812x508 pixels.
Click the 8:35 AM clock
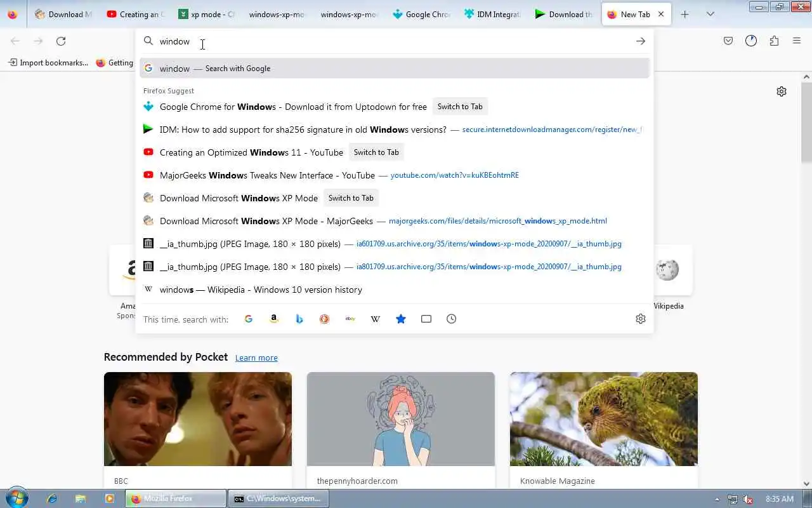tap(780, 499)
